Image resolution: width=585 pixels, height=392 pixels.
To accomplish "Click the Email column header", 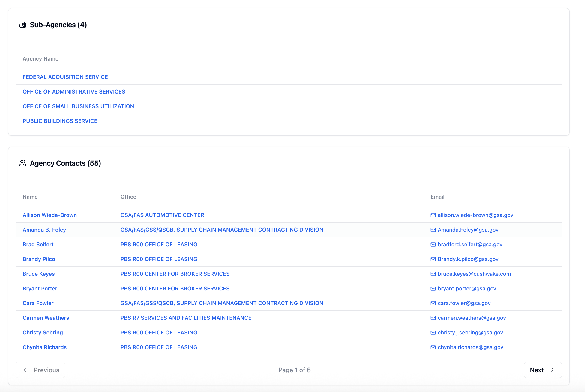I will coord(437,197).
